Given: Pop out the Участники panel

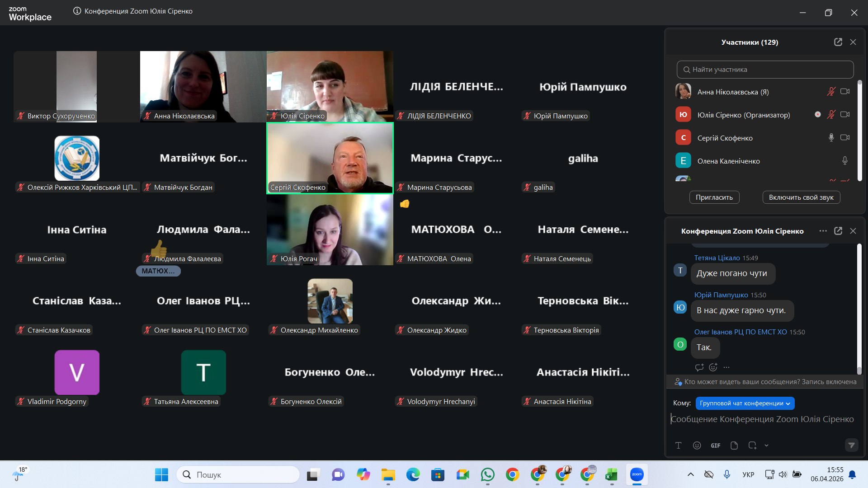Looking at the screenshot, I should pyautogui.click(x=838, y=42).
